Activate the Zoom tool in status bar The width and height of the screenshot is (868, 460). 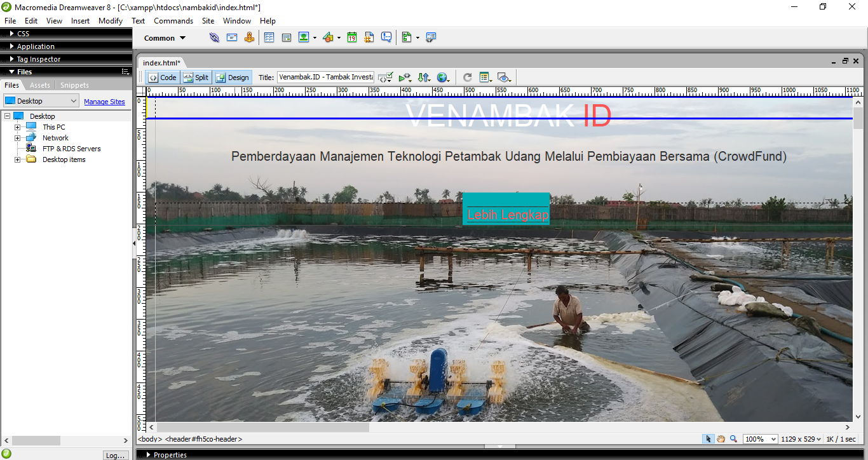click(733, 439)
